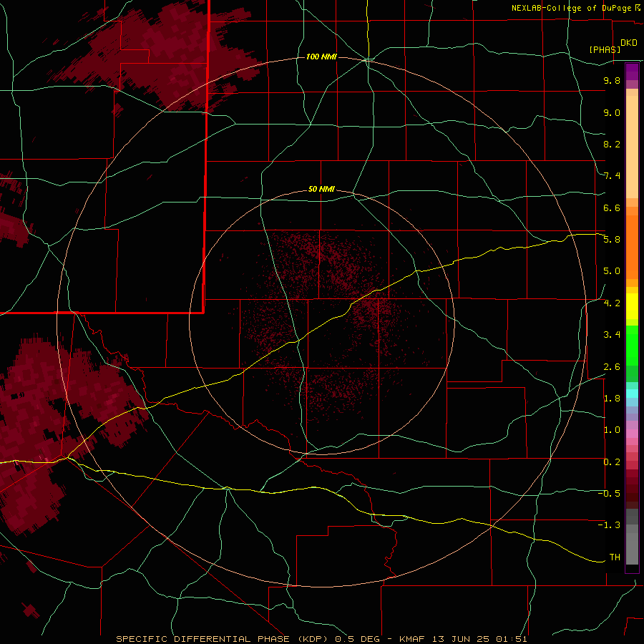This screenshot has height=644, width=644.
Task: Select the 3.4 value on color scale
Action: point(612,335)
